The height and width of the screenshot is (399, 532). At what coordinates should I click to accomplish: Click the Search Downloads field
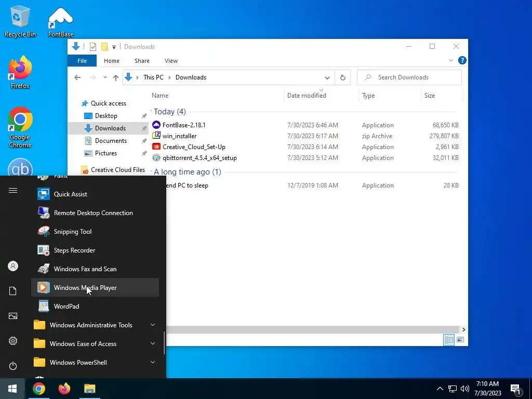click(x=409, y=77)
